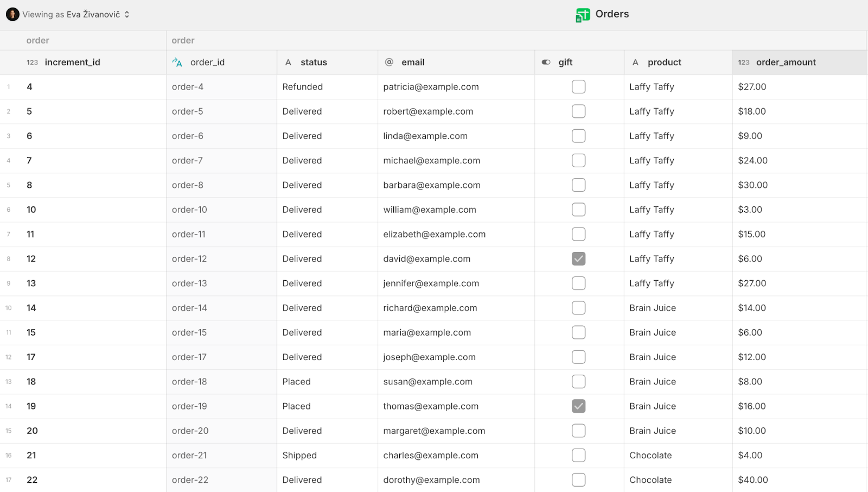This screenshot has width=868, height=492.
Task: Click the $3.00 order amount cell
Action: (800, 210)
